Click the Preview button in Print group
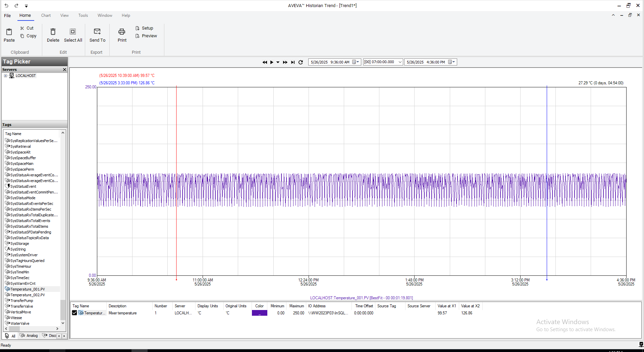The height and width of the screenshot is (352, 644). [146, 36]
